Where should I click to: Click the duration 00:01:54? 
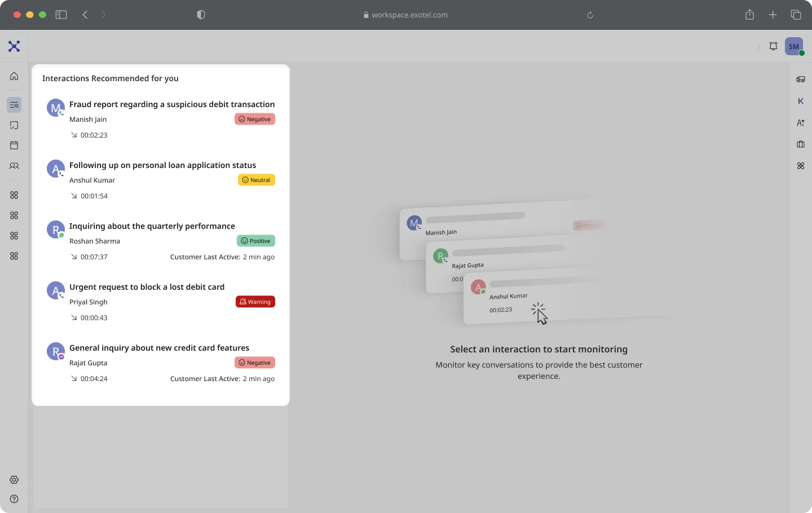[x=94, y=196]
